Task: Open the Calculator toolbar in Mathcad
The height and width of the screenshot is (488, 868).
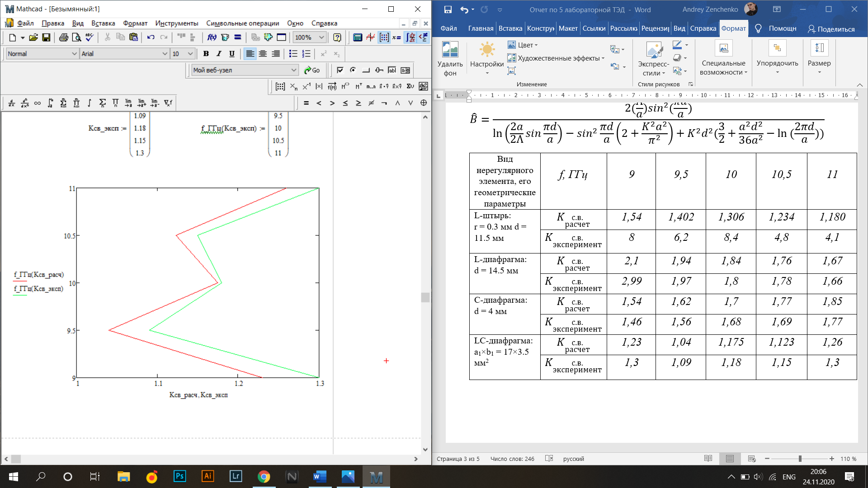Action: pyautogui.click(x=358, y=38)
